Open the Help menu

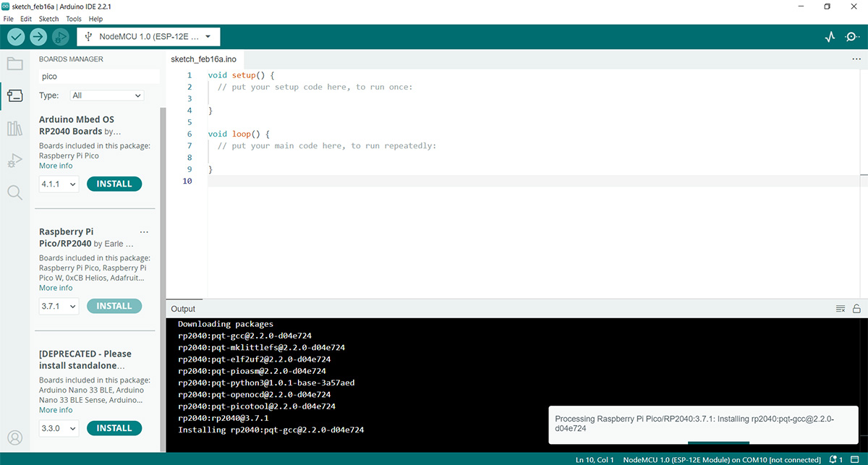95,19
